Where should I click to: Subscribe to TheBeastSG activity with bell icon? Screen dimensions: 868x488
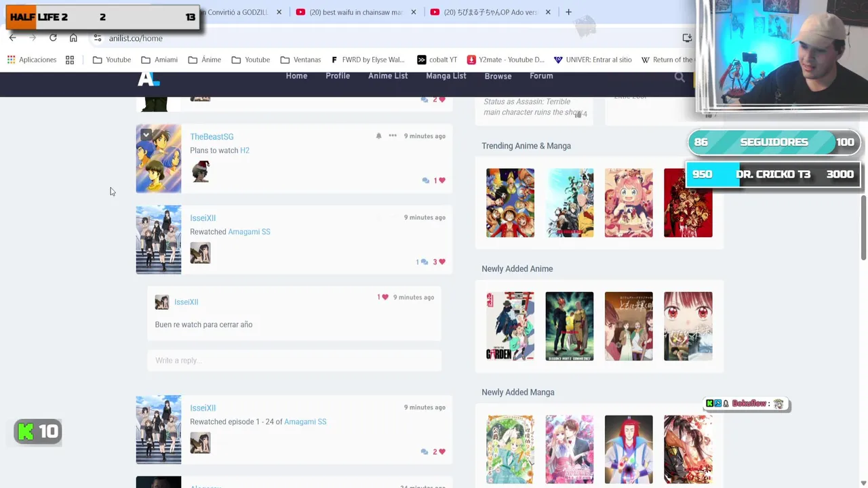[x=378, y=136]
